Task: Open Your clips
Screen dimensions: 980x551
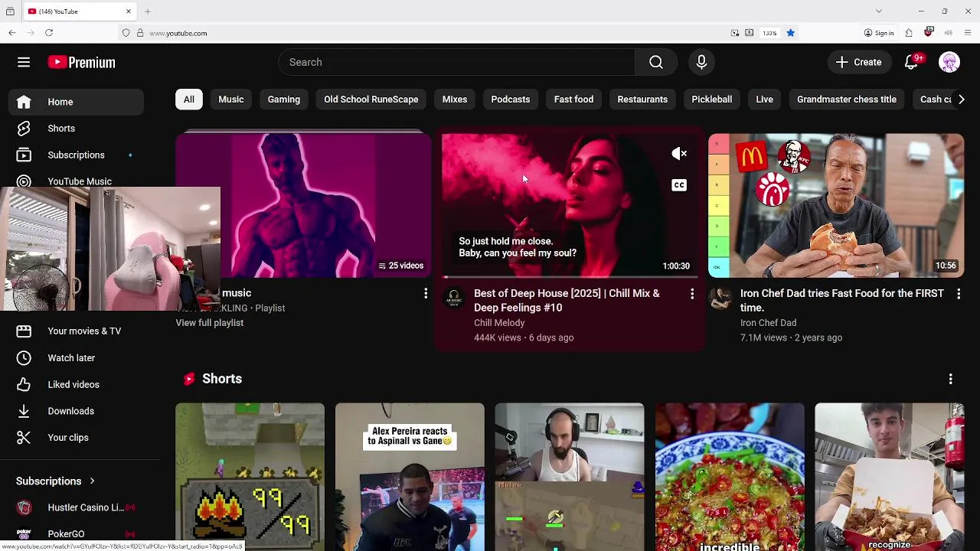Action: [x=76, y=438]
